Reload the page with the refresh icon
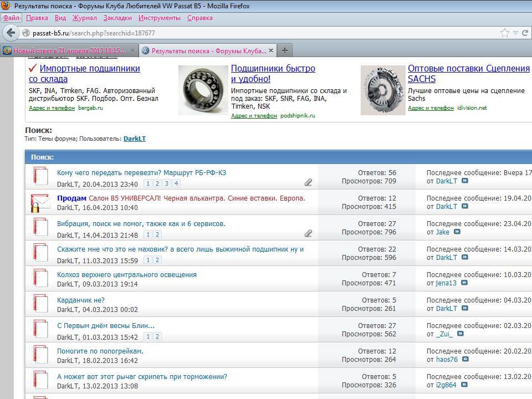532x399 pixels. pyautogui.click(x=525, y=33)
